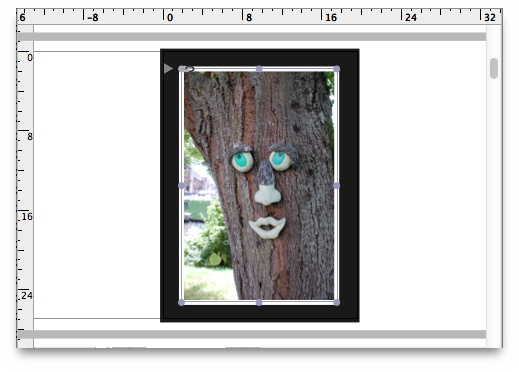Select the top-right corner handle
The height and width of the screenshot is (372, 519).
337,69
